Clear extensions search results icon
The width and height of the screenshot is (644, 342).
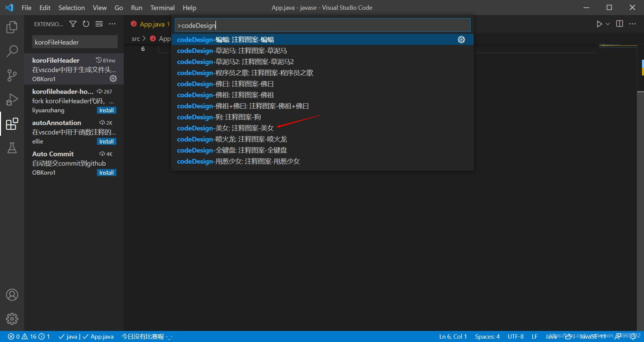pyautogui.click(x=99, y=24)
